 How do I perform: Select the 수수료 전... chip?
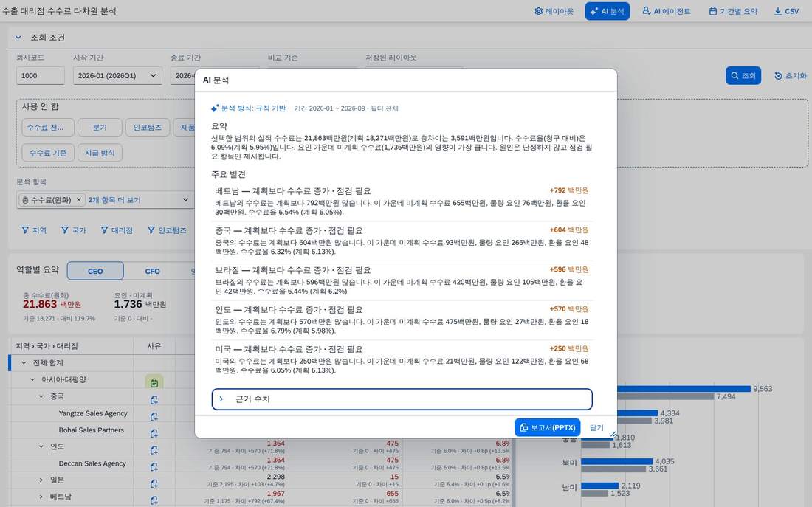click(x=48, y=128)
